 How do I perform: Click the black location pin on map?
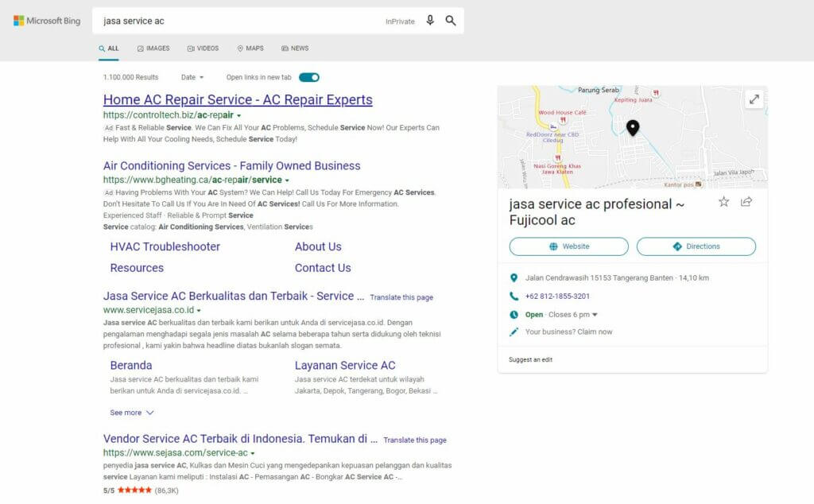click(x=632, y=128)
